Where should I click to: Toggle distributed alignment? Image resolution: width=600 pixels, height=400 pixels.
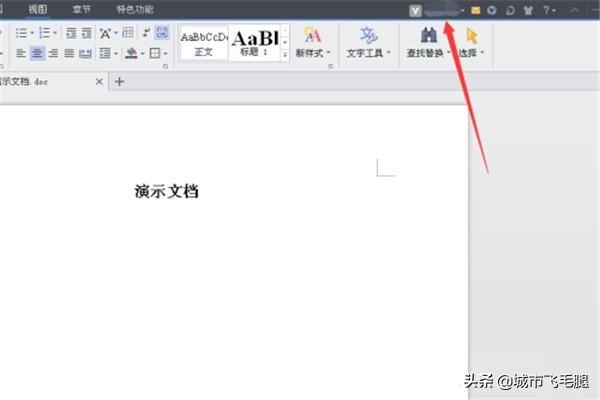85,53
